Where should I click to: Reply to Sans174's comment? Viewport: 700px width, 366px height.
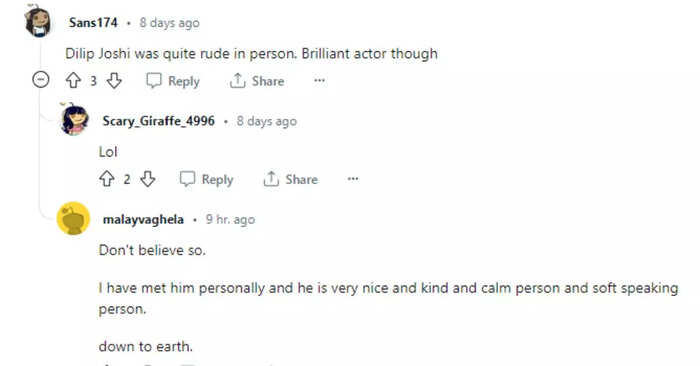click(x=173, y=81)
